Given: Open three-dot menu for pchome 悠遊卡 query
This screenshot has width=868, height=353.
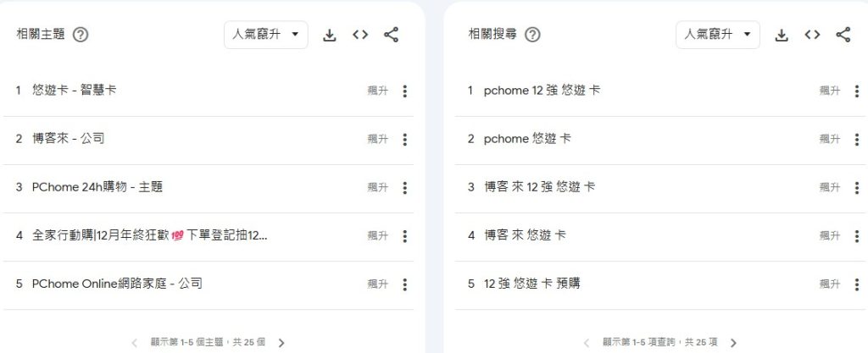Looking at the screenshot, I should tap(856, 139).
